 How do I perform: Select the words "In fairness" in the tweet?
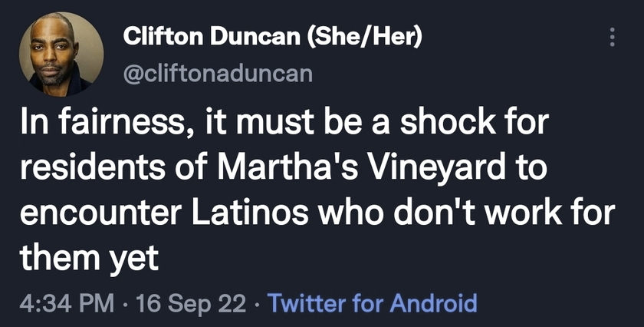click(x=101, y=124)
